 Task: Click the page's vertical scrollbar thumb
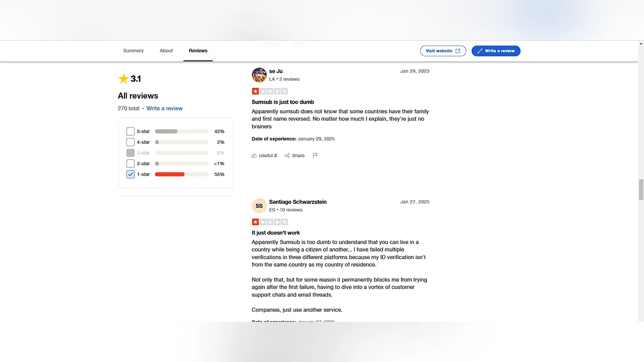[x=641, y=190]
